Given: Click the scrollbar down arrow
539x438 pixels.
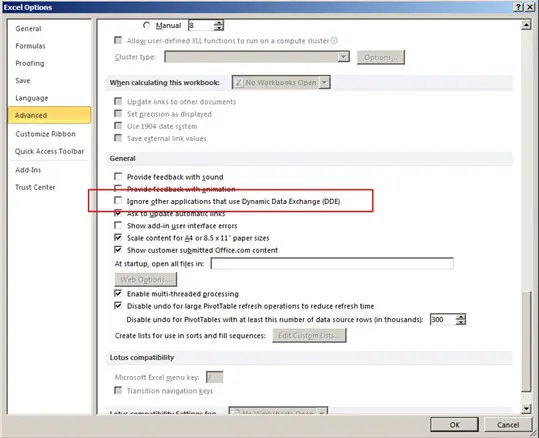Looking at the screenshot, I should [526, 408].
